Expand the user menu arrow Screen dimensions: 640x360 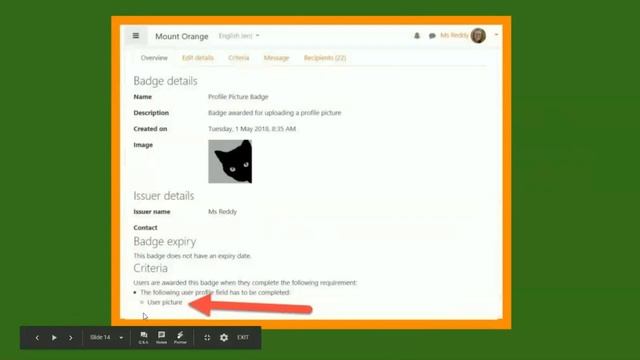pyautogui.click(x=496, y=35)
